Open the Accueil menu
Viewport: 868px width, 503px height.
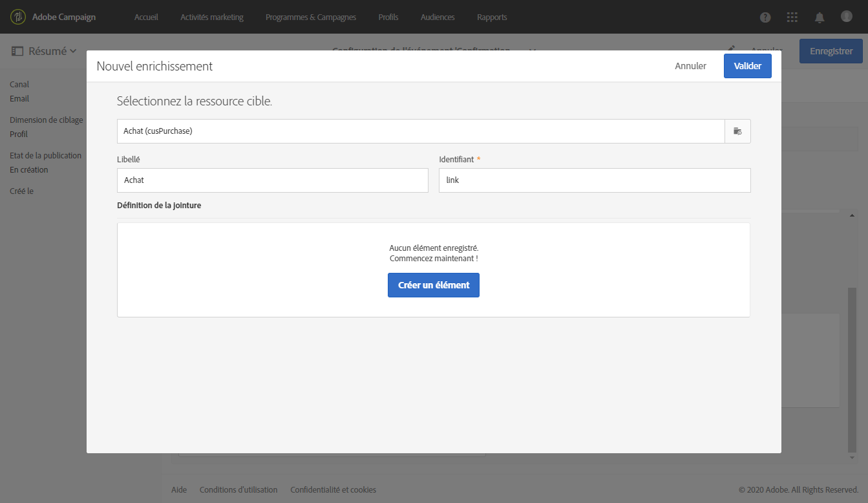coord(146,17)
